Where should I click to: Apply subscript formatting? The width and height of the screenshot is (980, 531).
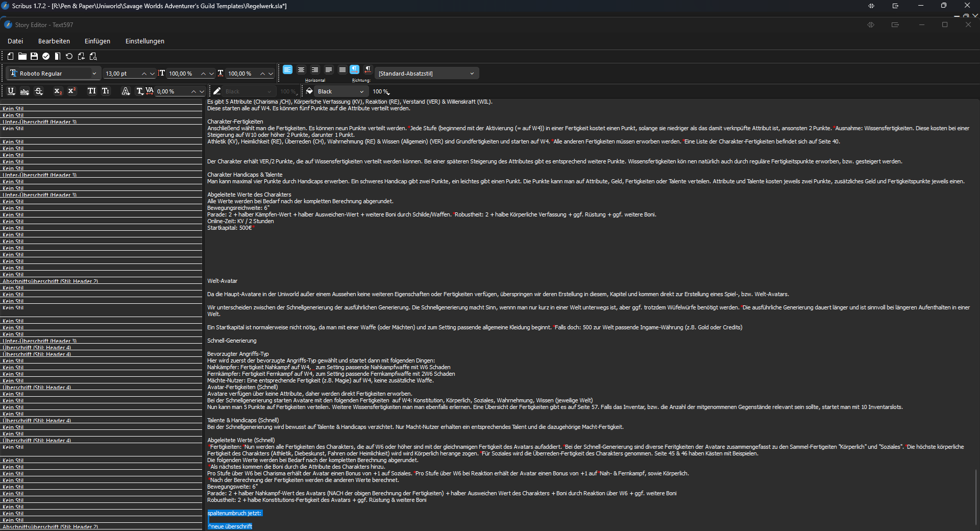(58, 91)
